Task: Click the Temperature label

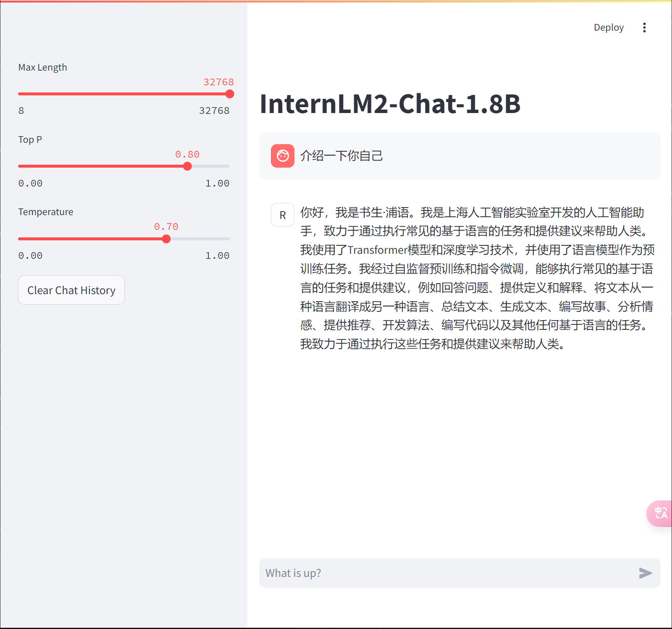Action: click(45, 212)
